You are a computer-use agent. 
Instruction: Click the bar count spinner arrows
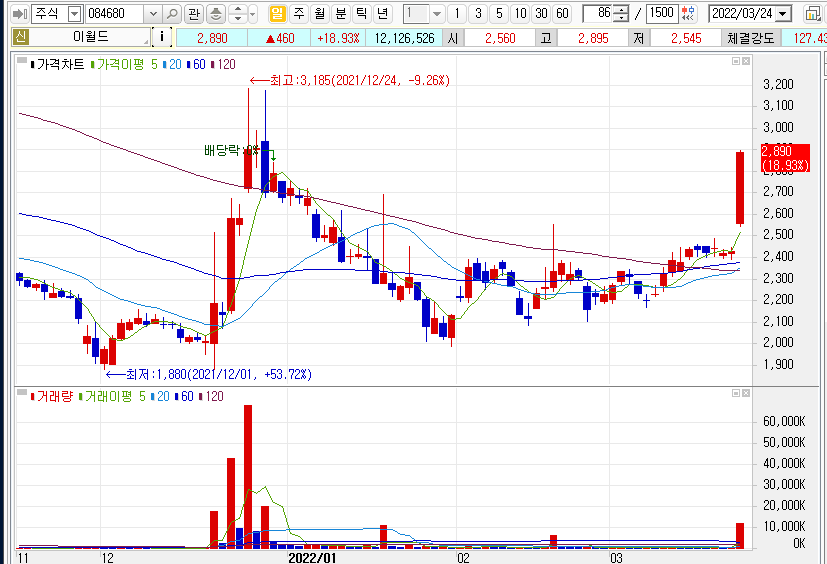[x=622, y=14]
